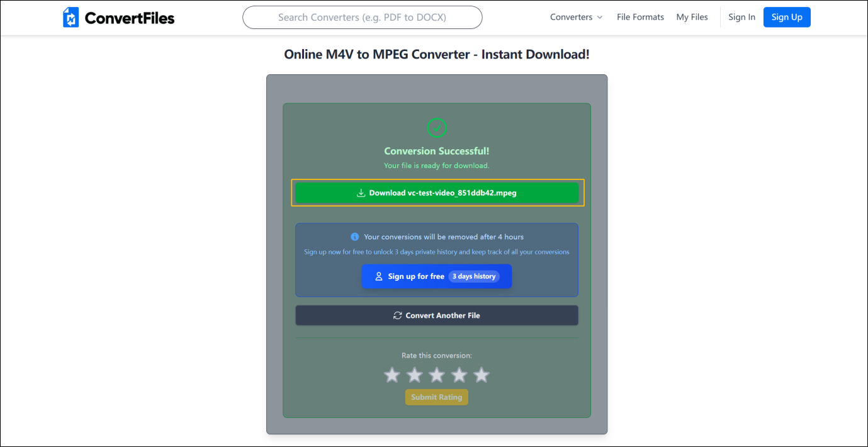Click the refresh icon on Convert Another File
The image size is (868, 447).
pyautogui.click(x=397, y=315)
